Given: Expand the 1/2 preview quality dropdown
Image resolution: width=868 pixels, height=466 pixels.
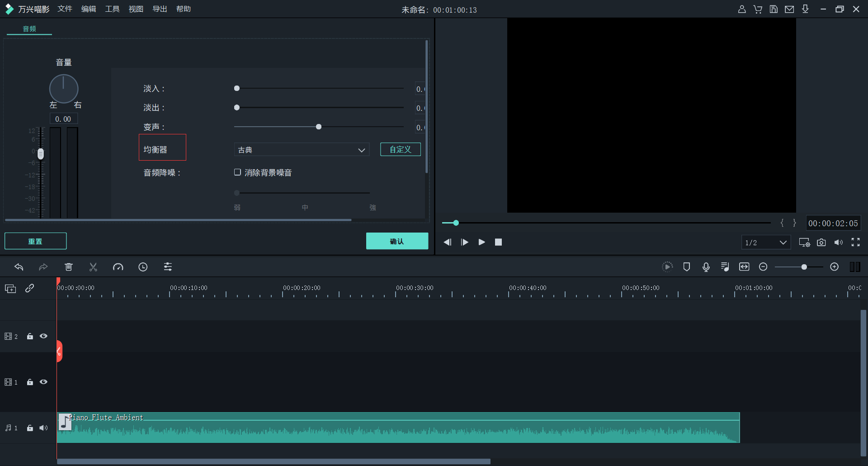Looking at the screenshot, I should (x=766, y=243).
